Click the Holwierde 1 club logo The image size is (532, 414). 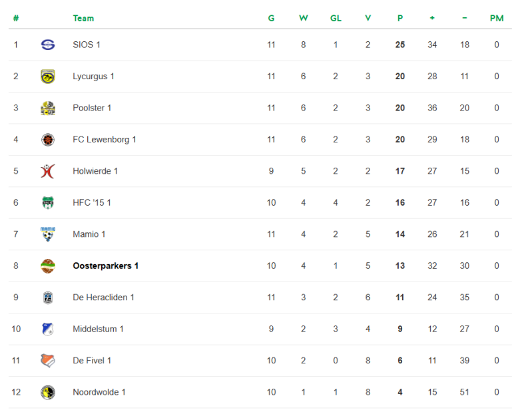[x=48, y=171]
